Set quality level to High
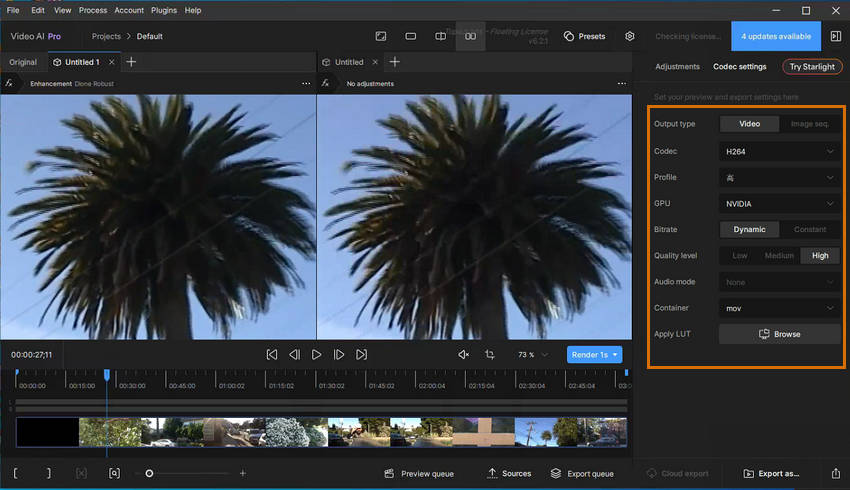Screen dimensions: 850x490 click(x=820, y=255)
